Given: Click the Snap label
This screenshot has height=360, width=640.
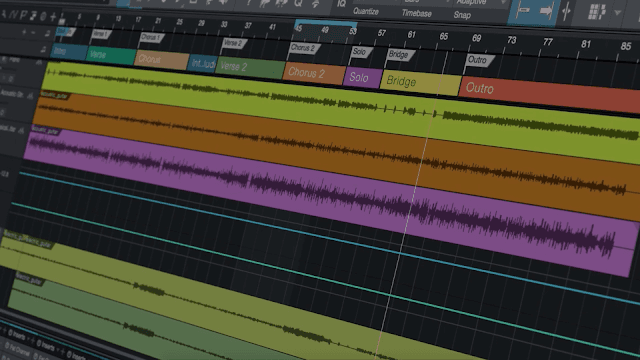Looking at the screenshot, I should [x=462, y=15].
